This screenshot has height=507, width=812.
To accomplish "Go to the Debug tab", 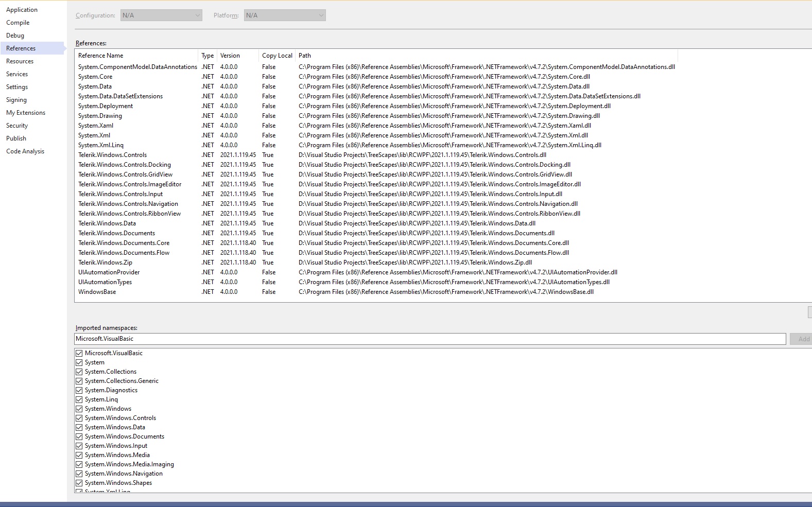I will click(x=15, y=36).
